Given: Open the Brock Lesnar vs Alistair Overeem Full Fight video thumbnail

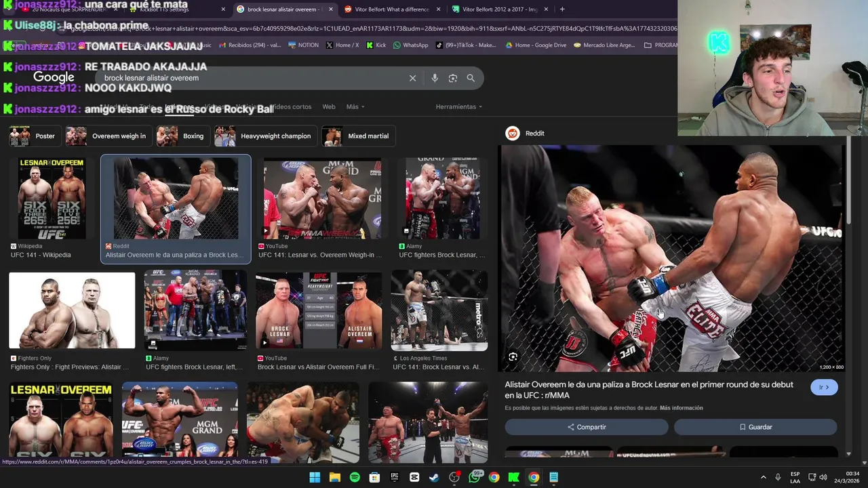Looking at the screenshot, I should pos(319,310).
